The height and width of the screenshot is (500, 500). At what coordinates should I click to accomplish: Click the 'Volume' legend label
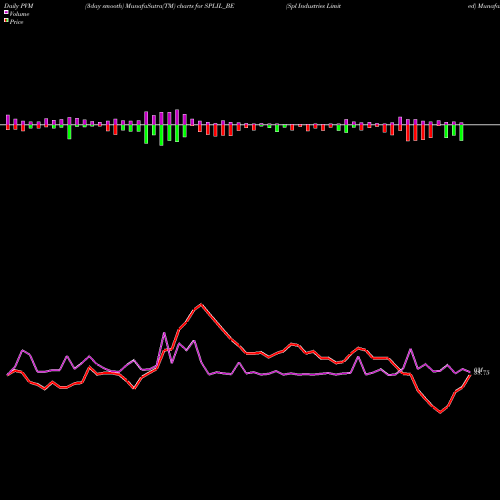19,14
